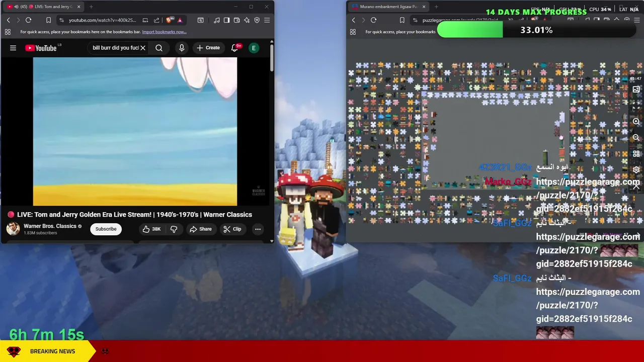Open Brave VPN shield icon
The image size is (644, 362).
point(257,20)
